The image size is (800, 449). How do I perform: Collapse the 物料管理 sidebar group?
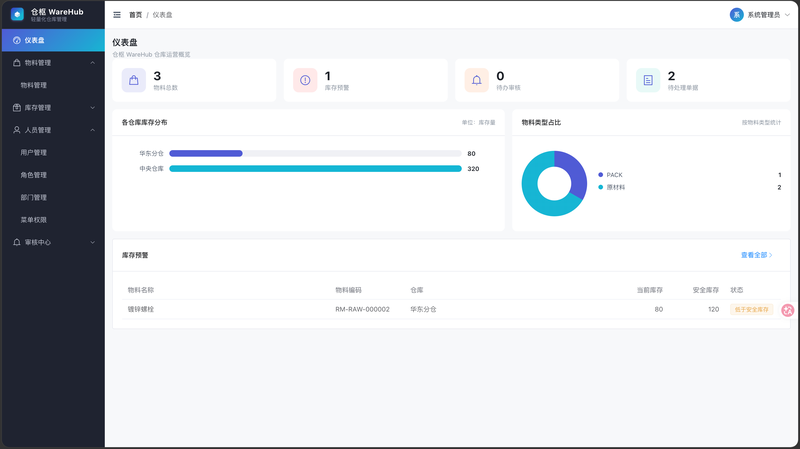click(x=53, y=63)
